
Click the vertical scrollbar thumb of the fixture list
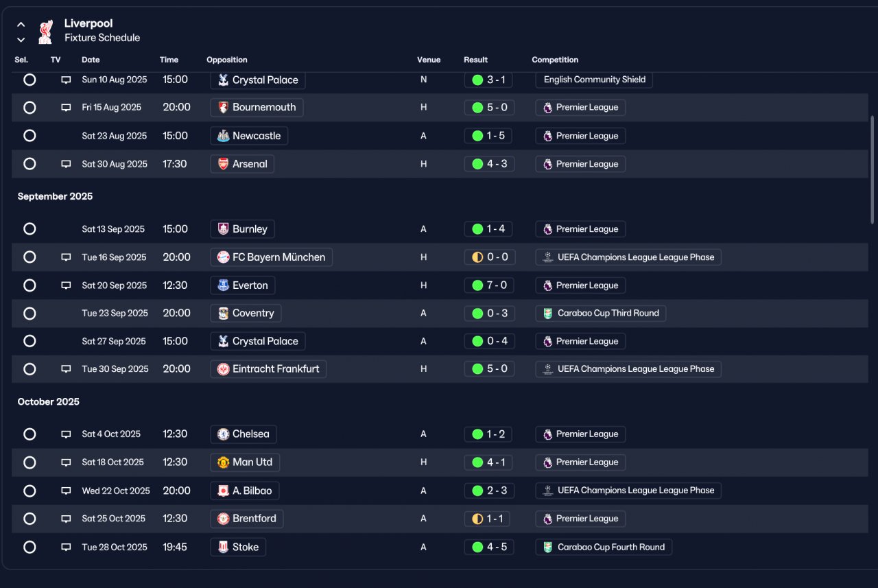[873, 169]
